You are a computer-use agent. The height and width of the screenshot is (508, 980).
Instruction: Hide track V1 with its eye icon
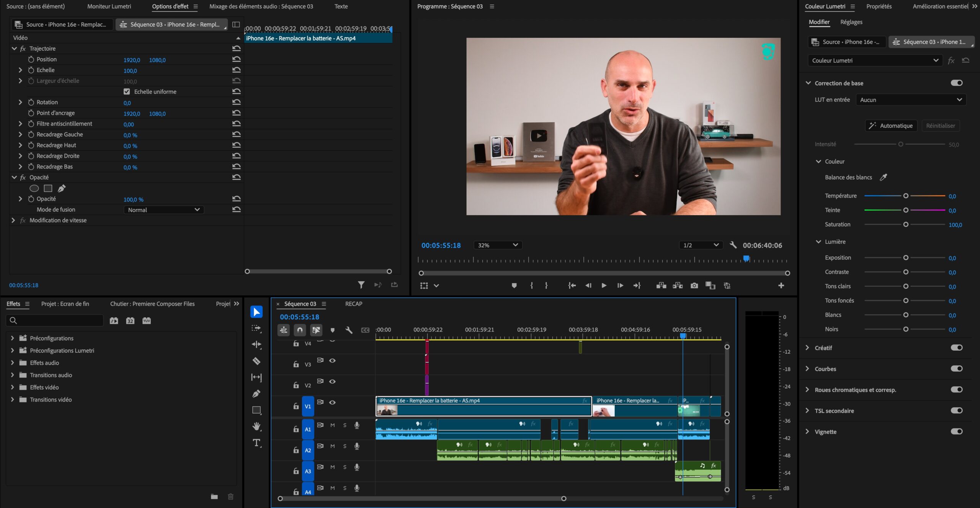tap(333, 402)
